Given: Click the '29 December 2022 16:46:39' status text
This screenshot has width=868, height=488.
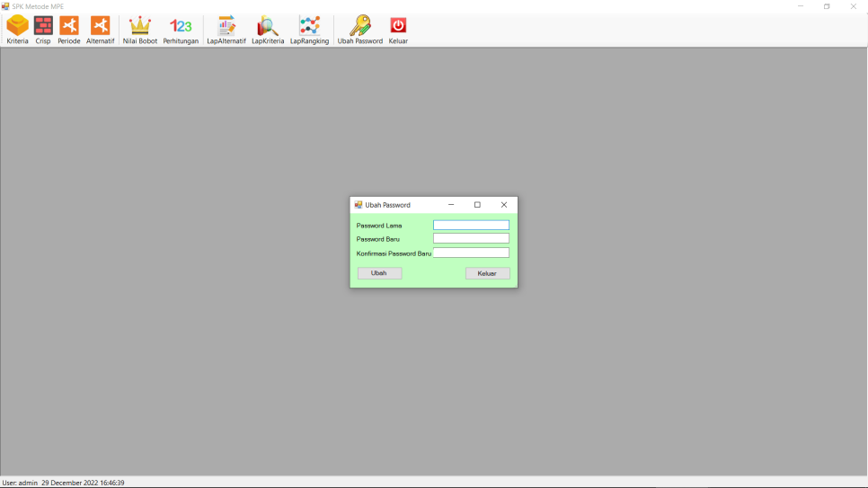Looking at the screenshot, I should [83, 483].
